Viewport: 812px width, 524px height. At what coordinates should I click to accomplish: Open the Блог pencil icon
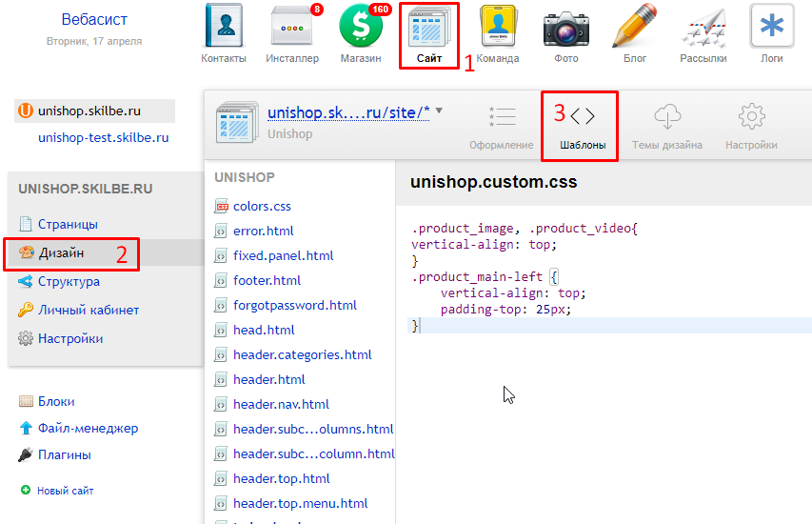635,28
